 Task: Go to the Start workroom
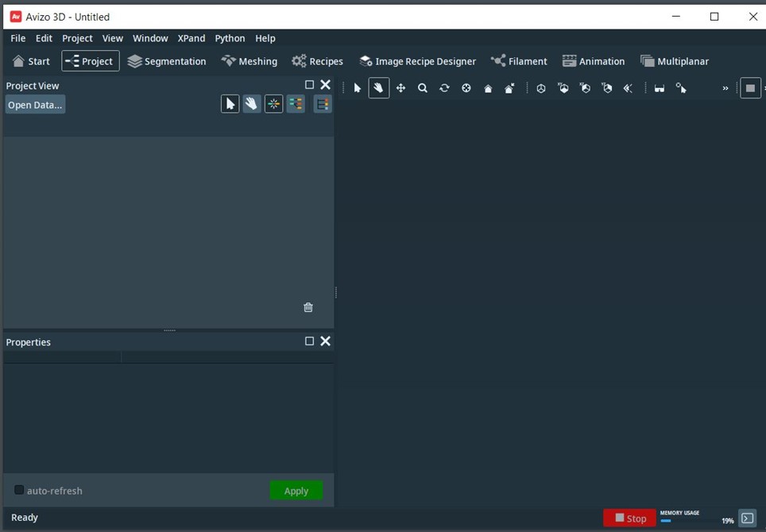31,61
